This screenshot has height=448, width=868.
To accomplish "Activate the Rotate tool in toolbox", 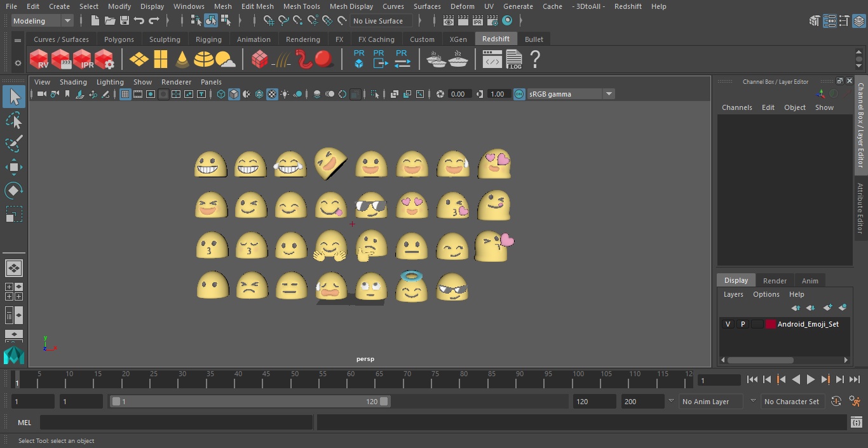I will coord(14,191).
